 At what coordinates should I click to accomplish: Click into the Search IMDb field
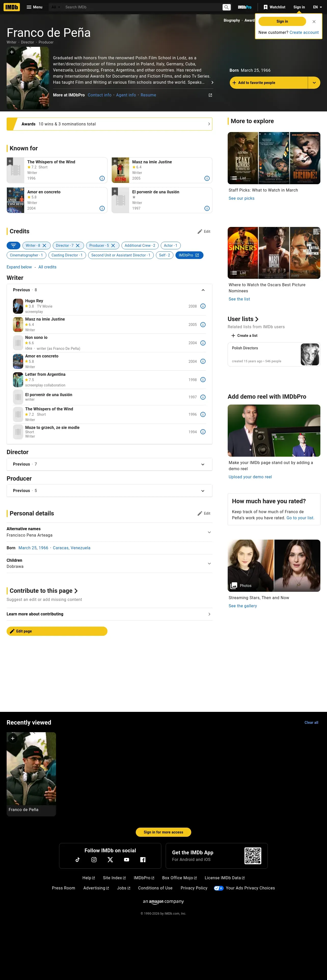pos(143,7)
